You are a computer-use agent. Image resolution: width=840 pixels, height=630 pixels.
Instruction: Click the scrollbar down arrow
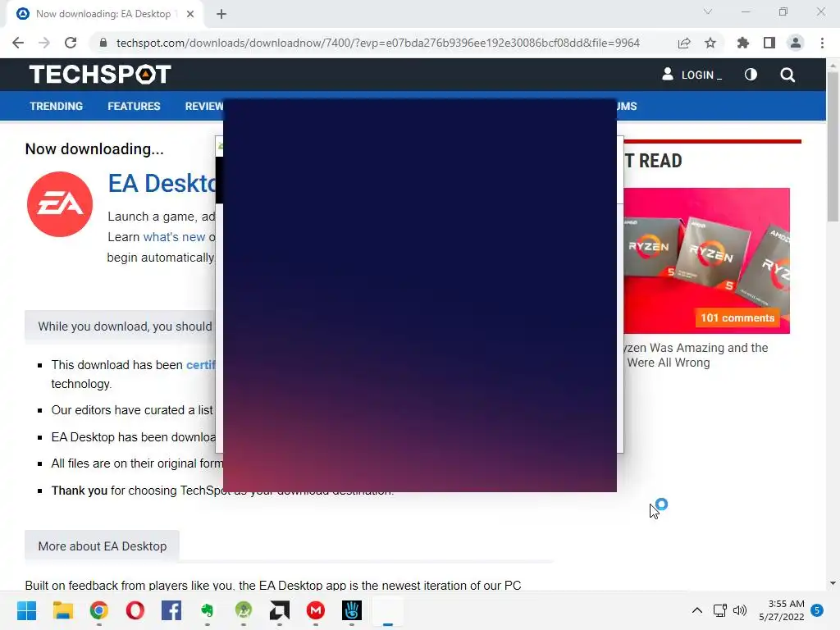tap(833, 583)
